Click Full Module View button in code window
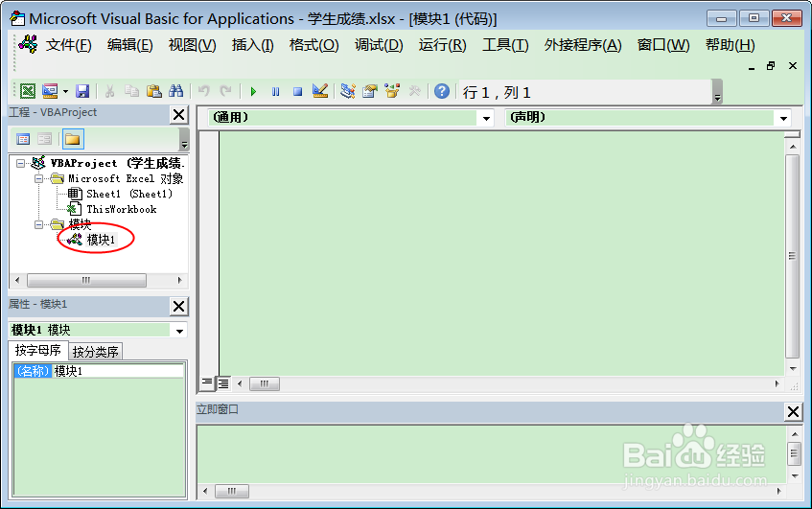Image resolution: width=812 pixels, height=509 pixels. click(223, 383)
